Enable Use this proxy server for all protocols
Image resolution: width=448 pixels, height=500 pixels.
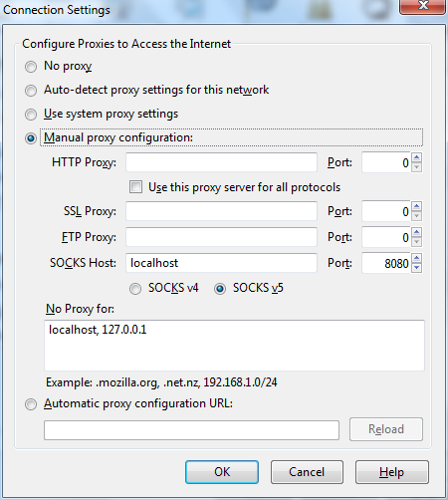135,187
